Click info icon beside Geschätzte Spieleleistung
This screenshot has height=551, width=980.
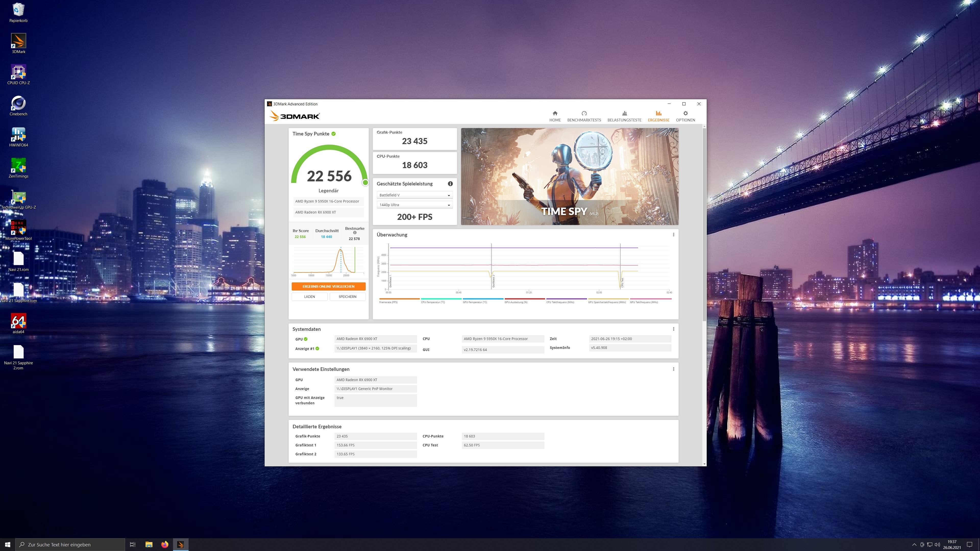point(450,184)
